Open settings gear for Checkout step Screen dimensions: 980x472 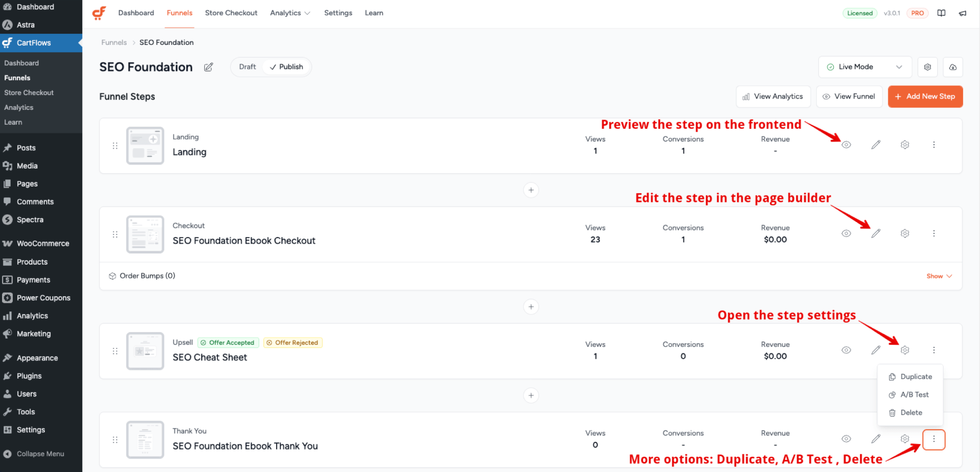pos(905,233)
